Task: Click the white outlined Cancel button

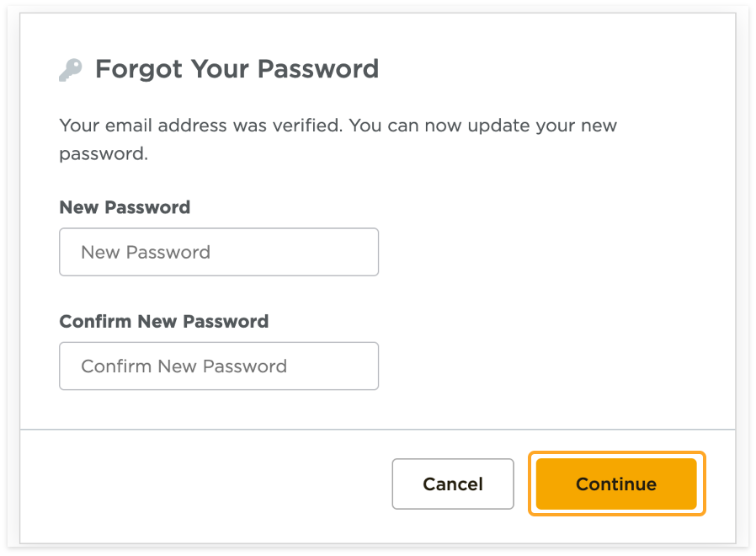Action: [453, 484]
